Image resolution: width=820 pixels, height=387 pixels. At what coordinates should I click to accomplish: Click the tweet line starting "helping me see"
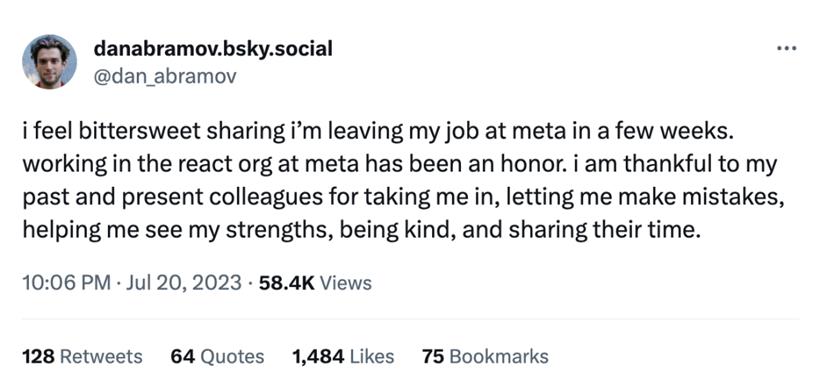pos(361,230)
